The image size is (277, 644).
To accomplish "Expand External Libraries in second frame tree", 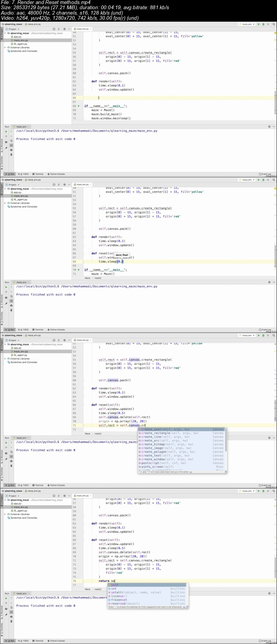I will click(5, 203).
